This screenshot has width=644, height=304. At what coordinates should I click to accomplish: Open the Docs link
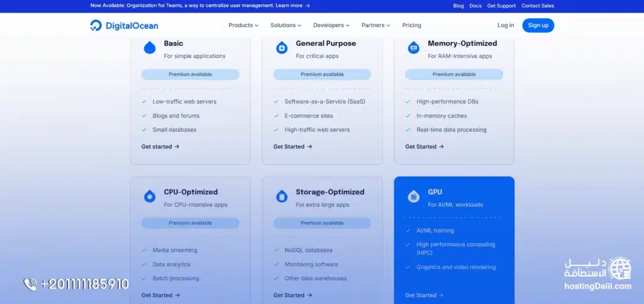475,6
